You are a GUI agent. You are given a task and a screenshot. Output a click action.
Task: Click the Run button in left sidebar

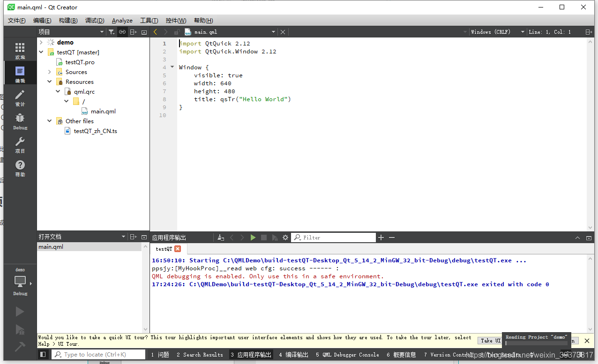pyautogui.click(x=20, y=312)
